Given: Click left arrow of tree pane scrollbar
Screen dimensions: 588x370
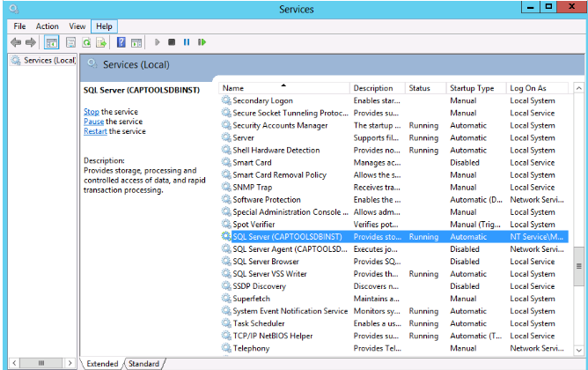Looking at the screenshot, I should pyautogui.click(x=14, y=363).
